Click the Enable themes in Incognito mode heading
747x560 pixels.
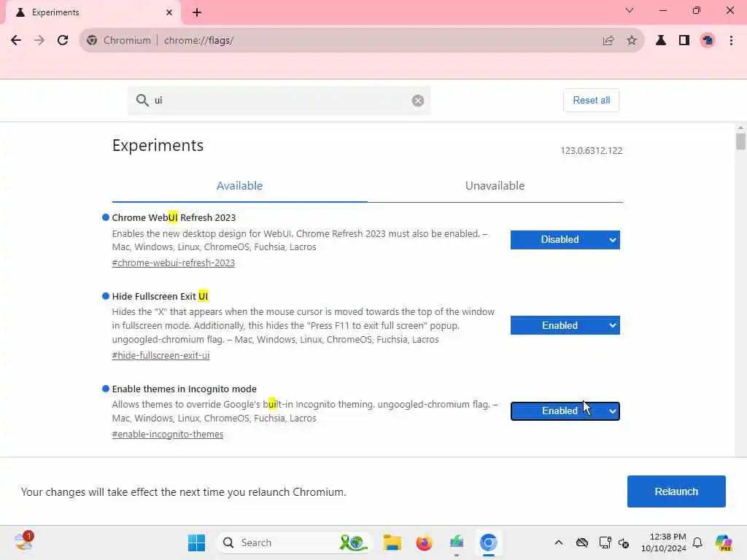pyautogui.click(x=185, y=389)
